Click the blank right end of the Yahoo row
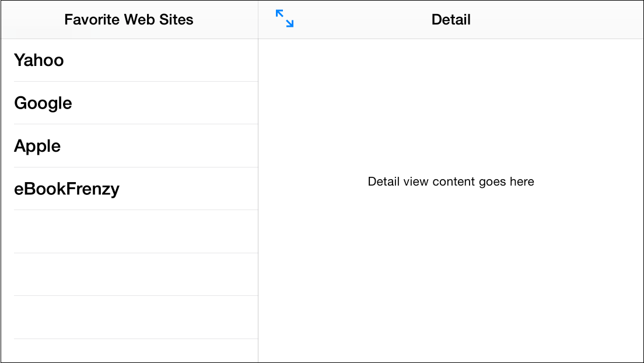Screen dimensions: 644x363 point(222,60)
